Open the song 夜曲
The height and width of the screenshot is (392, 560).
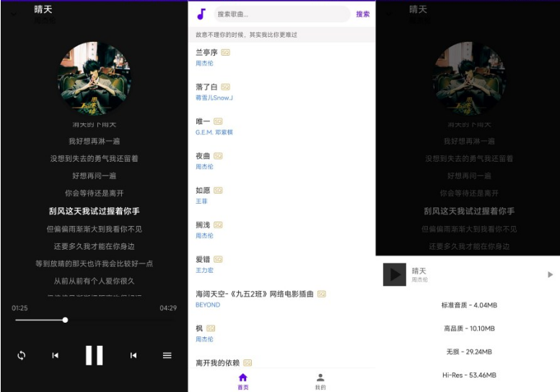(x=203, y=156)
